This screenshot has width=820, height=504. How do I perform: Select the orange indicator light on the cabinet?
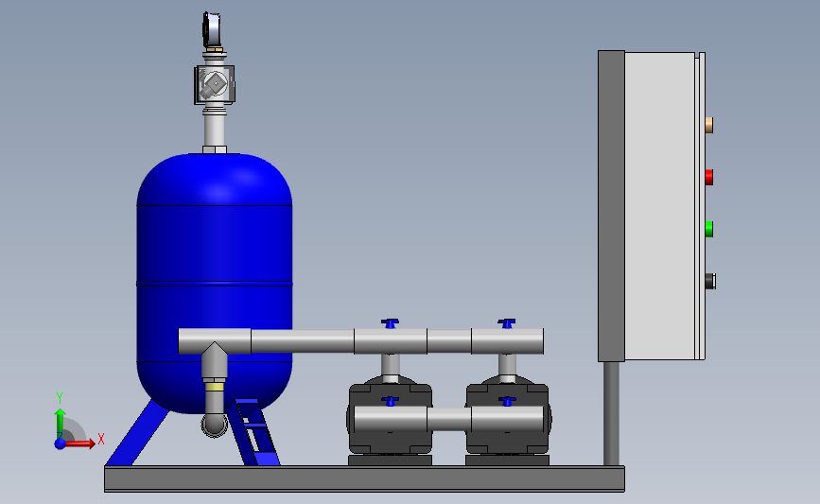709,125
